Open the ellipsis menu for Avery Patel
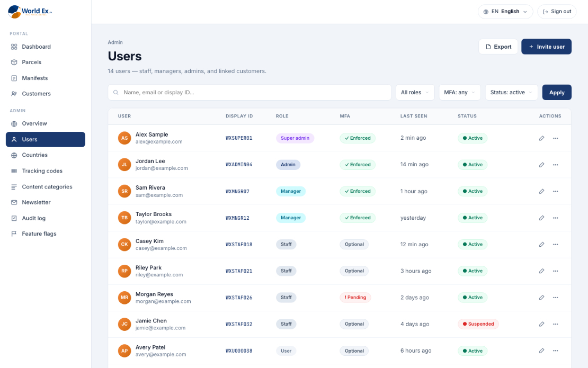Image resolution: width=588 pixels, height=368 pixels. click(x=555, y=351)
